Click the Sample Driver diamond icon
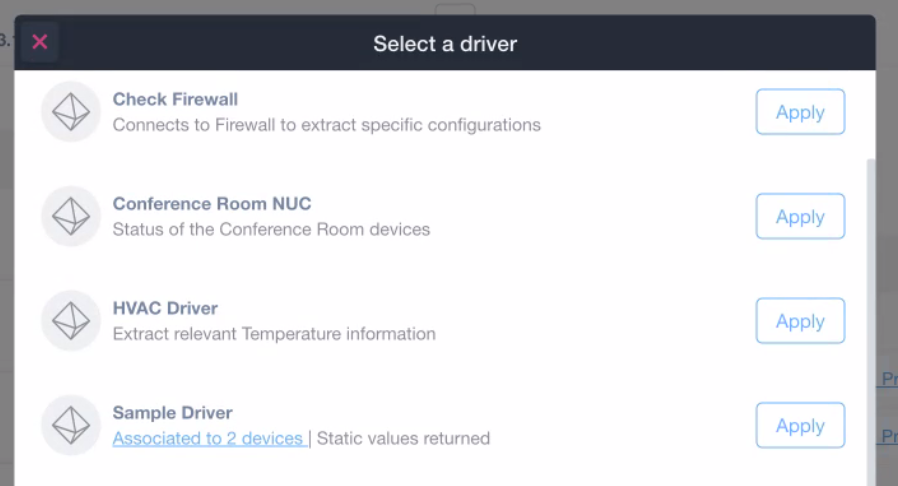 coord(71,425)
